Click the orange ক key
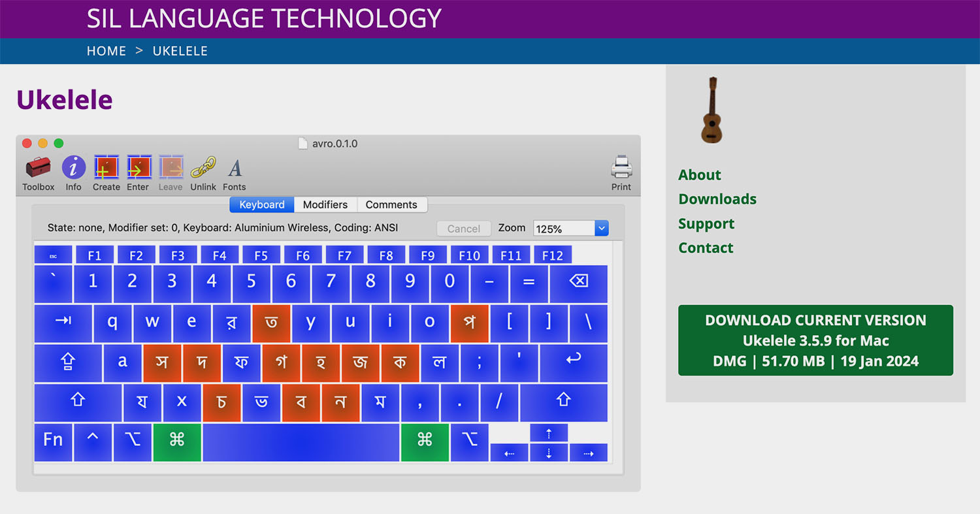The image size is (980, 514). (400, 363)
